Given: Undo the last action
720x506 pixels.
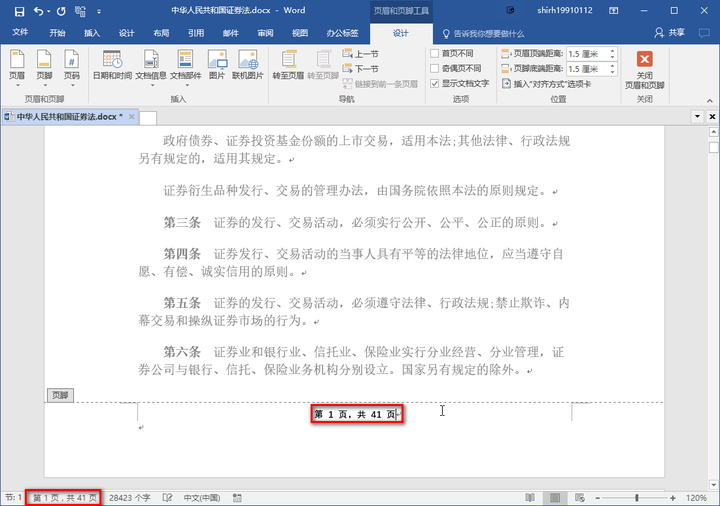Looking at the screenshot, I should (39, 11).
